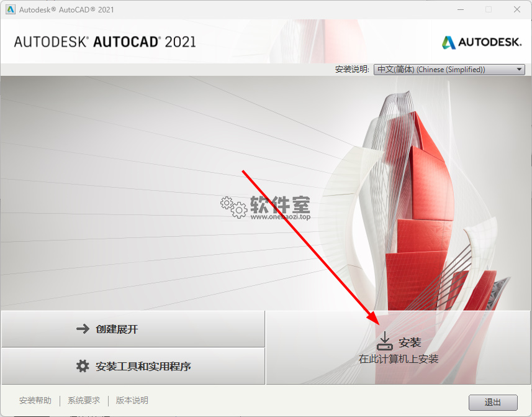Click the download icon next to 安装
Viewport: 532px width, 417px height.
click(x=385, y=341)
